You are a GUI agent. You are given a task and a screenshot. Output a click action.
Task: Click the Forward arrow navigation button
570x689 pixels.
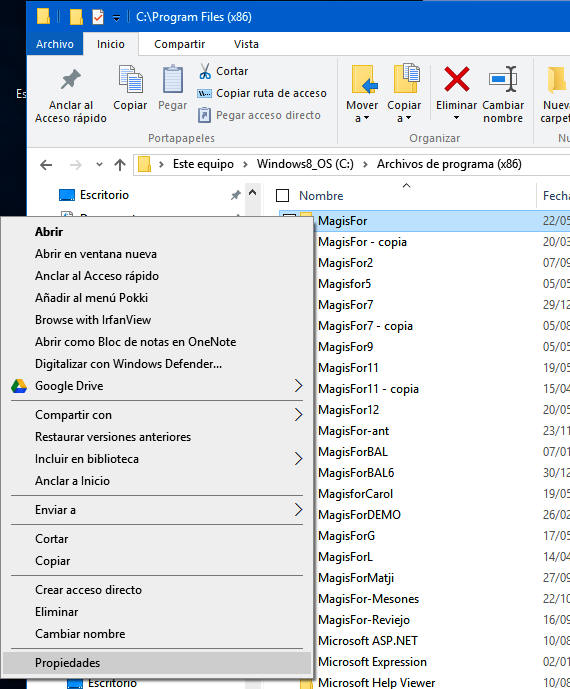point(76,165)
